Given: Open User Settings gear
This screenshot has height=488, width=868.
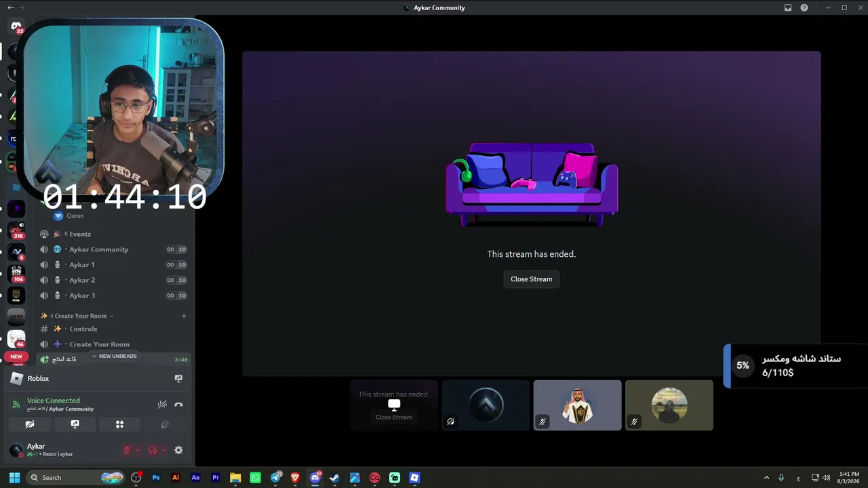Looking at the screenshot, I should click(178, 450).
